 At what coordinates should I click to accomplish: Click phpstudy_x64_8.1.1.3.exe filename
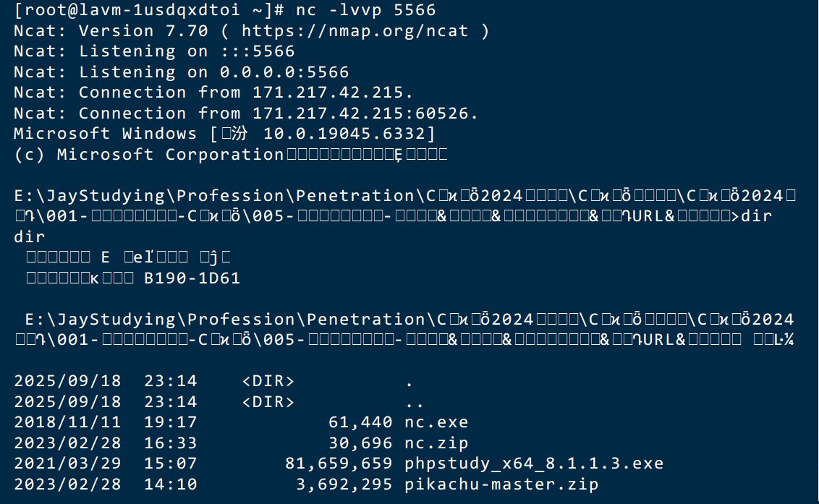click(x=534, y=464)
